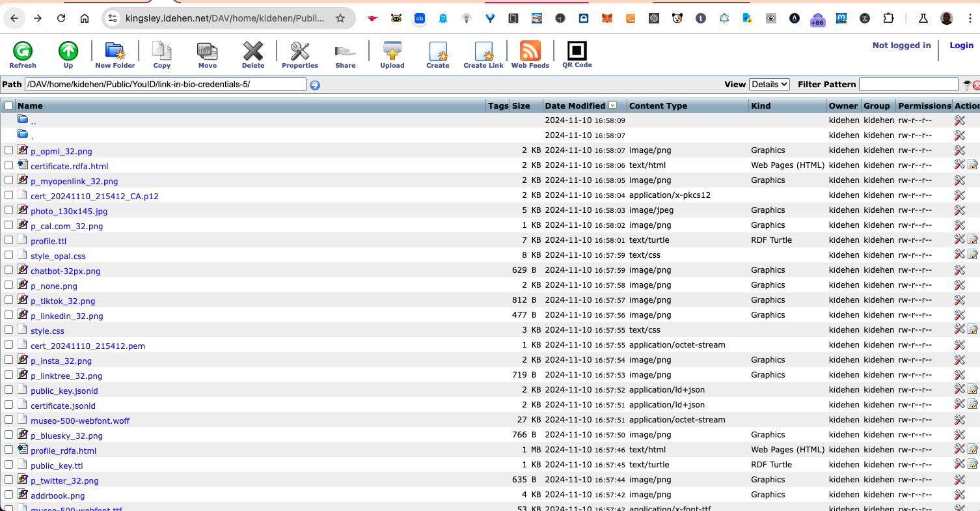Image resolution: width=980 pixels, height=511 pixels.
Task: Click the Path input field
Action: click(x=165, y=84)
